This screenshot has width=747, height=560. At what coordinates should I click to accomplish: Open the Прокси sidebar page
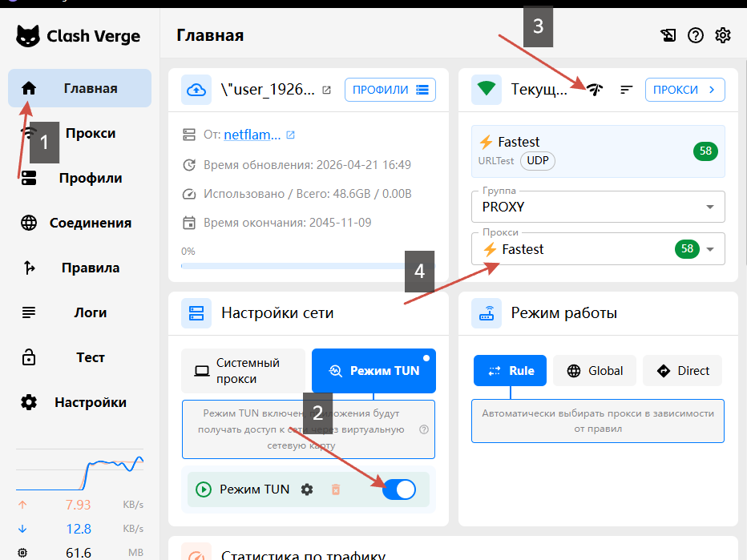(79, 133)
